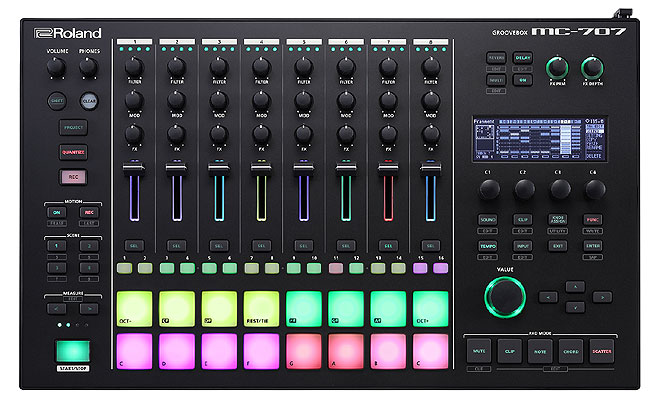Hit the first magenta C note pad
This screenshot has height=408, width=660.
click(x=134, y=351)
